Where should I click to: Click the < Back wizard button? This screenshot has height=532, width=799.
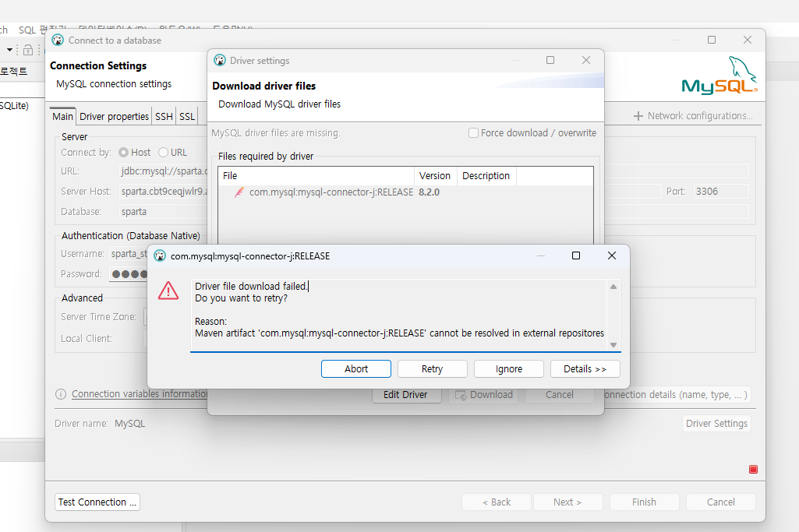coord(497,502)
